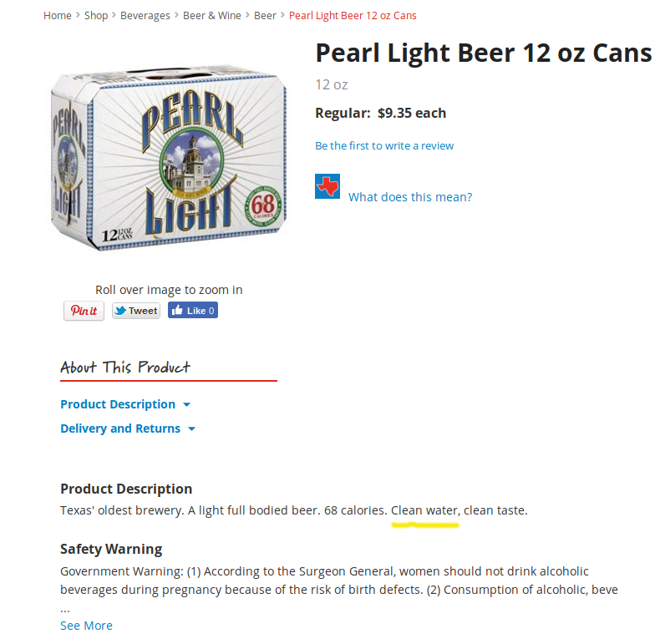The image size is (665, 644).
Task: Click arrow beside Delivery and Returns
Action: coord(191,429)
